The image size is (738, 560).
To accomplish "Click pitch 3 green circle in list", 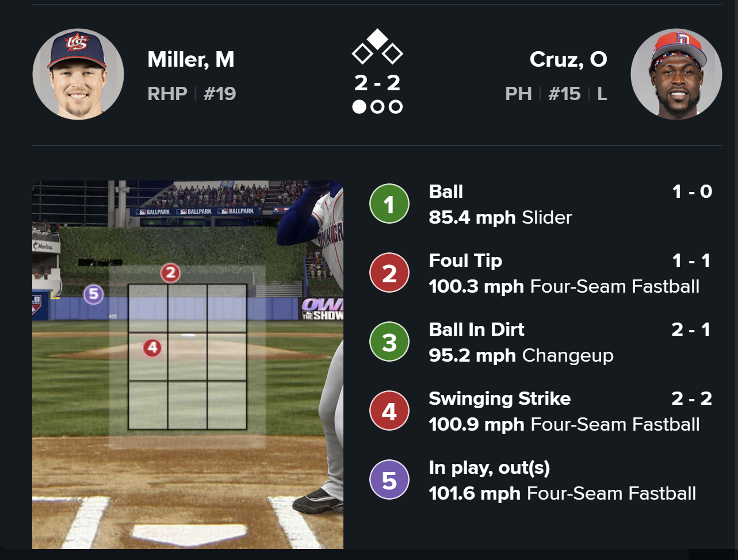I will point(389,342).
